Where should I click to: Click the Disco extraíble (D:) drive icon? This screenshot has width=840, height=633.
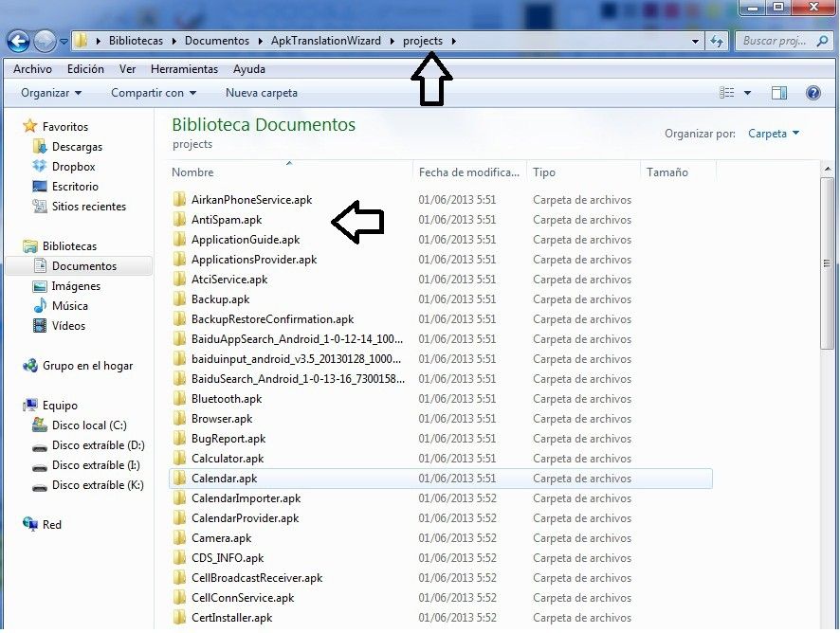click(40, 446)
